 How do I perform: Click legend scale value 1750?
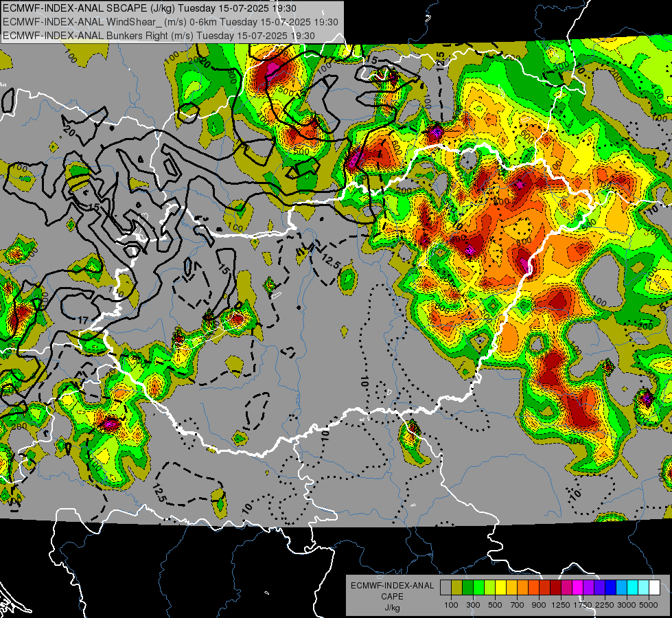583,605
